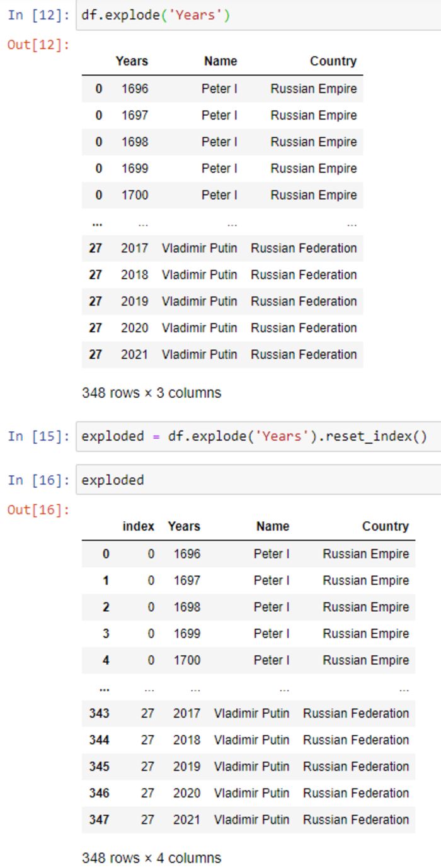Click the Name header in the Out[16] table
This screenshot has width=441, height=868.
point(273,526)
